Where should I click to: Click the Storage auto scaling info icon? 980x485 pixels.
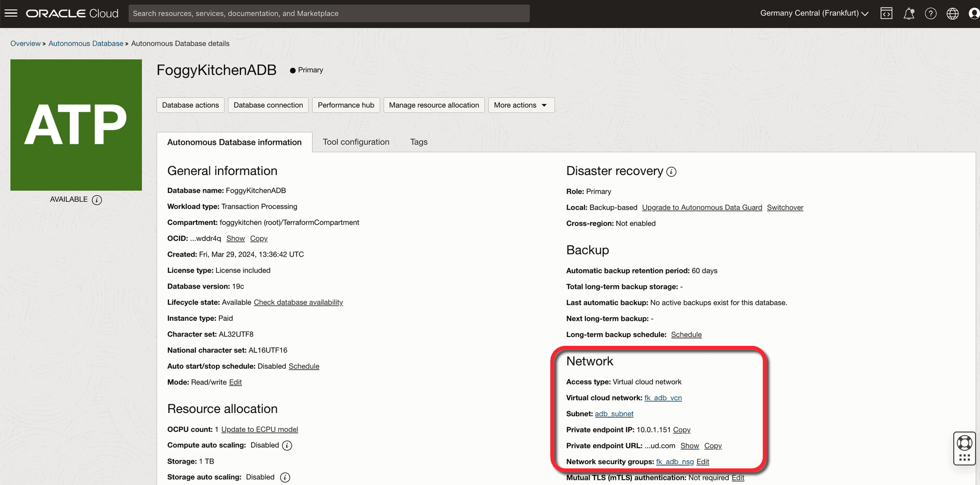click(x=285, y=477)
